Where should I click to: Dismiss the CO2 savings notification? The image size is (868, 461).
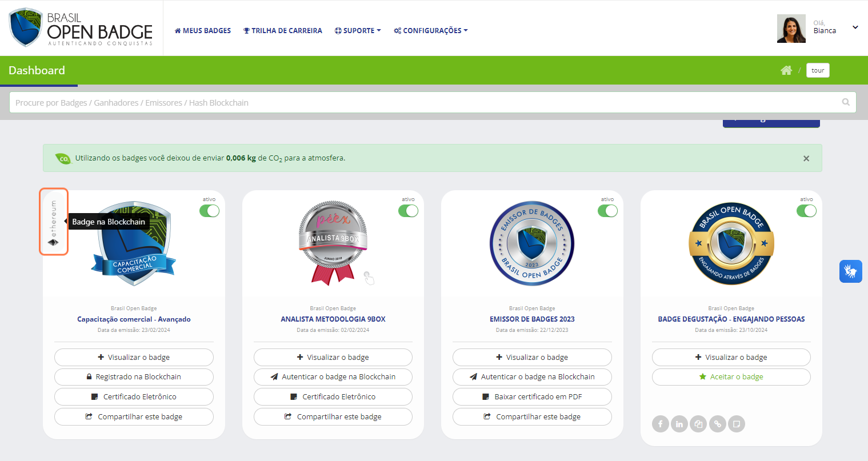tap(806, 158)
